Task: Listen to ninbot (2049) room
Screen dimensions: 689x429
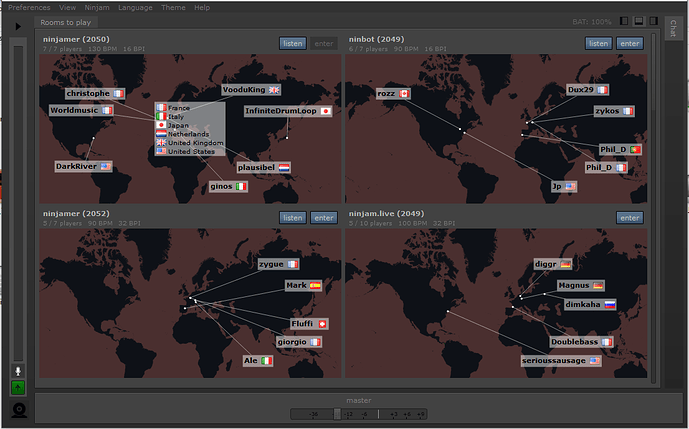Action: (x=598, y=44)
